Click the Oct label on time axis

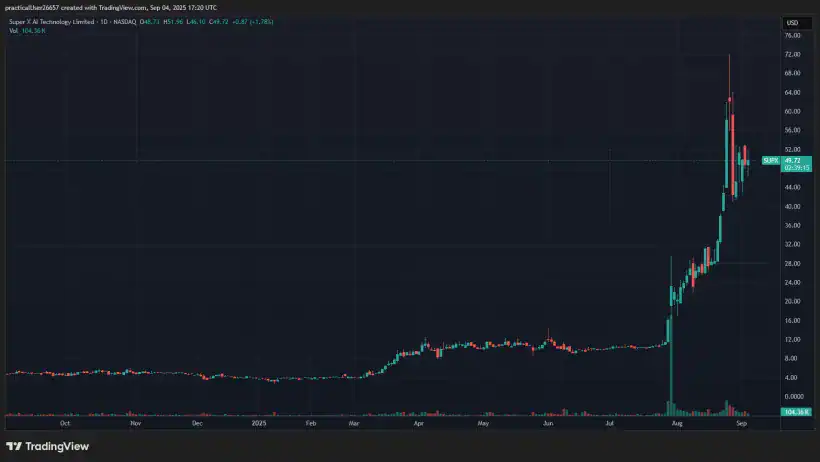pyautogui.click(x=64, y=424)
